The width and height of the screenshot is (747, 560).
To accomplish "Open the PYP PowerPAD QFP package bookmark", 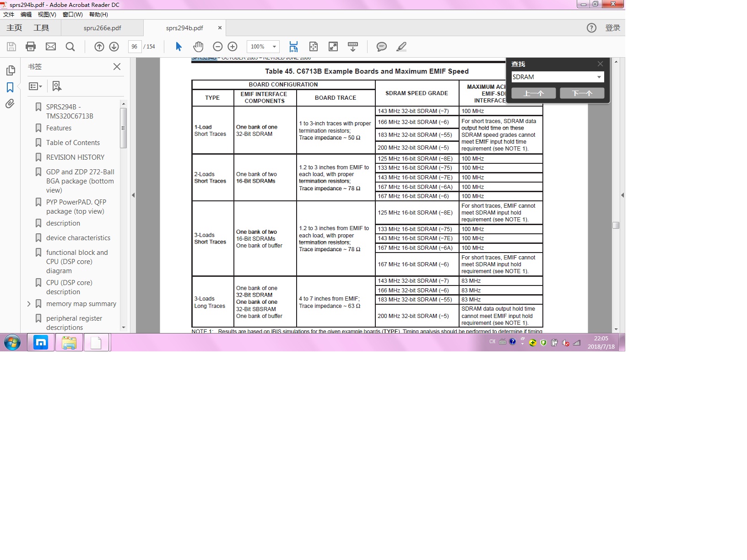I will pyautogui.click(x=76, y=207).
